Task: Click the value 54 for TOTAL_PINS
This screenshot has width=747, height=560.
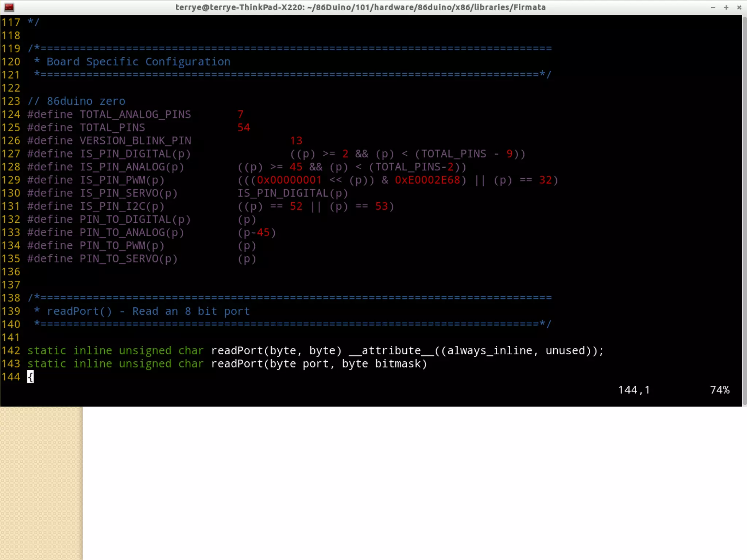Action: [243, 128]
